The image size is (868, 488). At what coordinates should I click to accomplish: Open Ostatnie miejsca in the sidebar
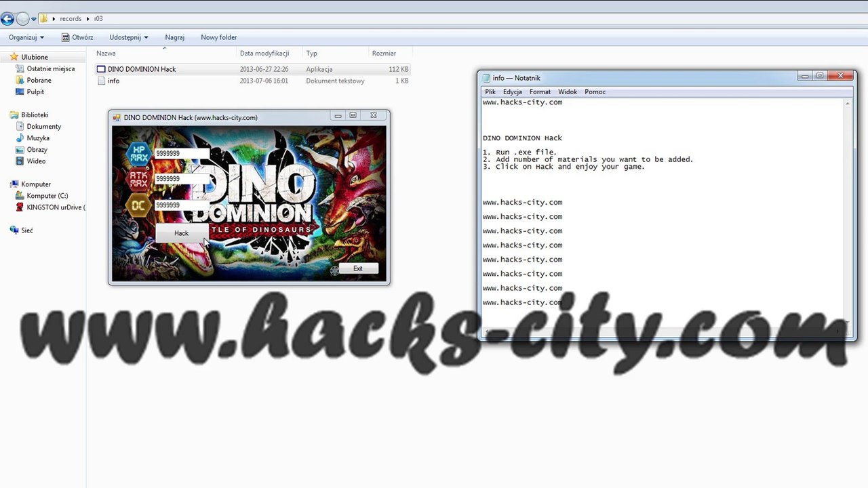[x=50, y=68]
